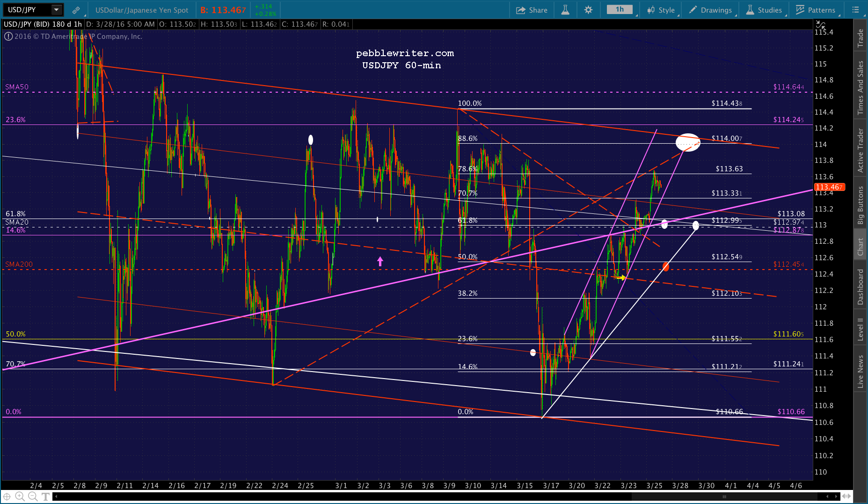This screenshot has height=504, width=868.
Task: Click the current price bubble 113.467
Action: tap(829, 187)
